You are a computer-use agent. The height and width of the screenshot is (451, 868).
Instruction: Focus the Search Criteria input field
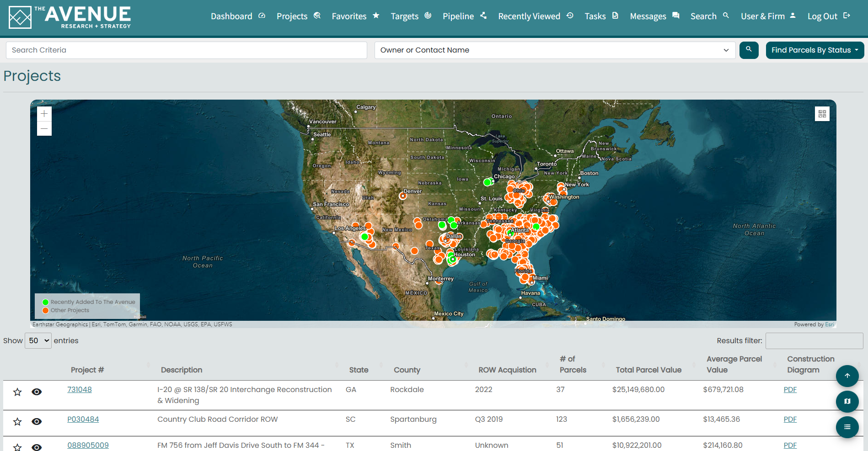(x=187, y=50)
